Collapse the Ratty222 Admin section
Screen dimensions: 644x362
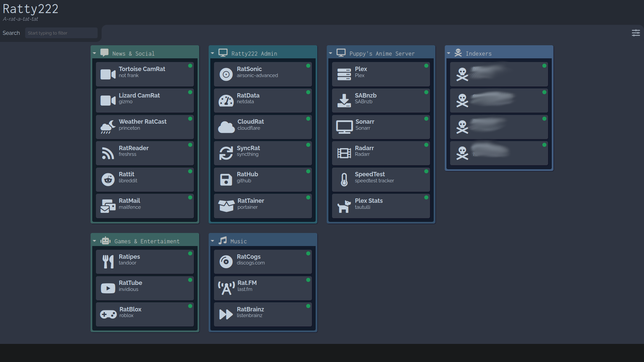[213, 53]
